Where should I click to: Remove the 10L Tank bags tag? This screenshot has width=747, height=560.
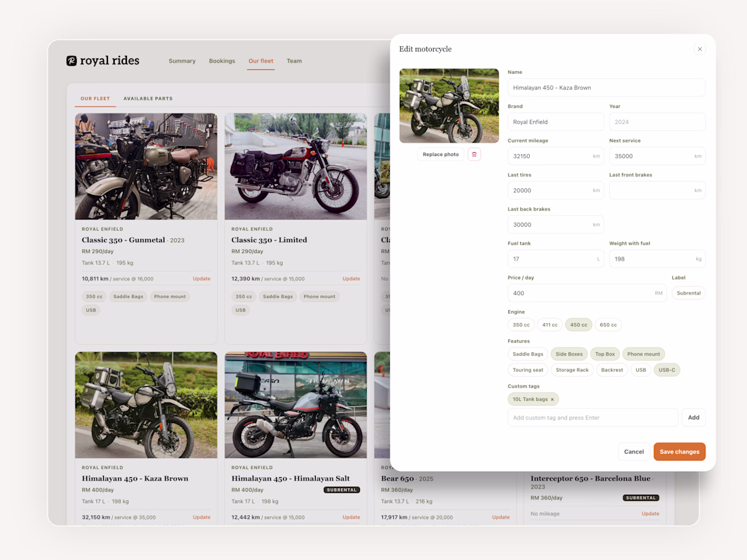click(x=553, y=400)
